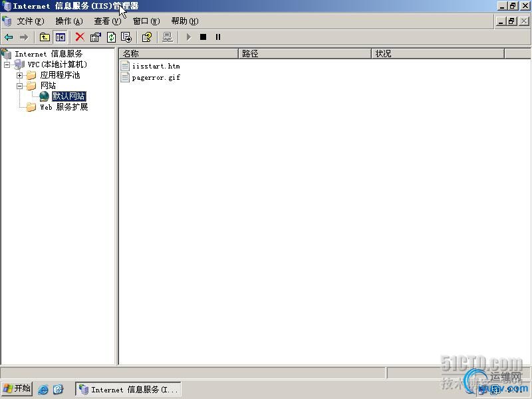Image resolution: width=532 pixels, height=399 pixels.
Task: Collapse the VPC(本地计算机) node
Action: pos(7,65)
